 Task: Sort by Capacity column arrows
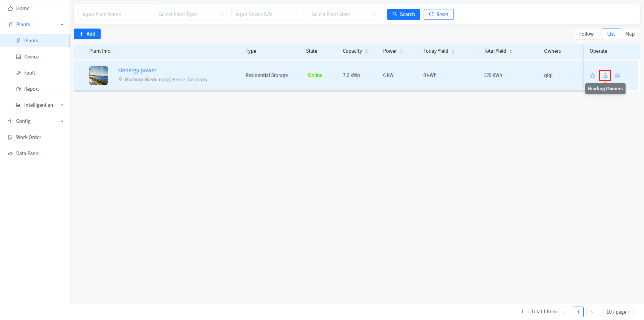pyautogui.click(x=367, y=51)
